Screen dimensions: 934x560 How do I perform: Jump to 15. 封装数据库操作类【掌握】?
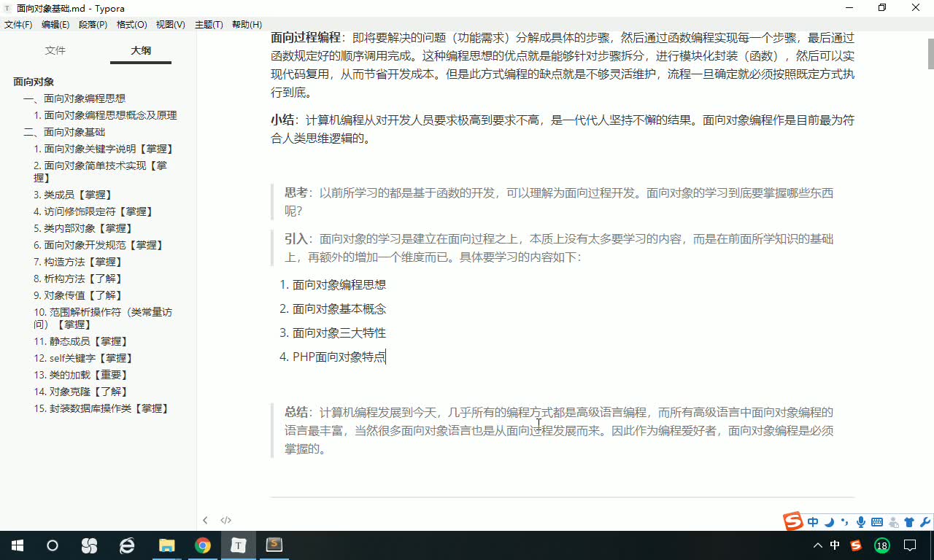[x=102, y=408]
